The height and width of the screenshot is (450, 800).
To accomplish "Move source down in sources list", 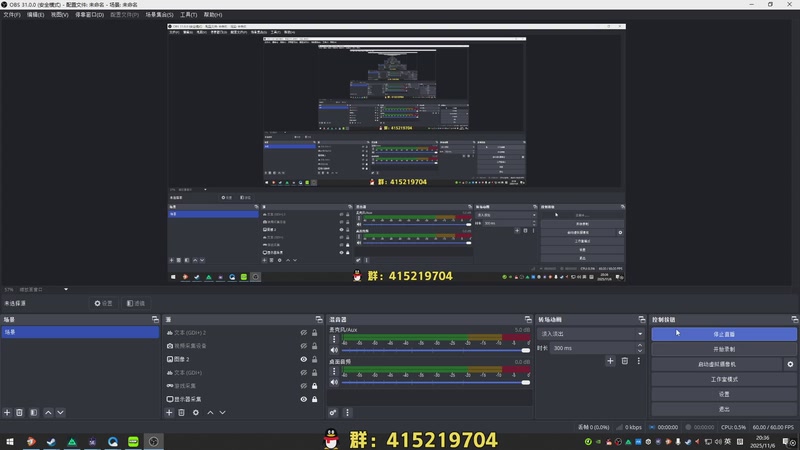I will [x=222, y=412].
